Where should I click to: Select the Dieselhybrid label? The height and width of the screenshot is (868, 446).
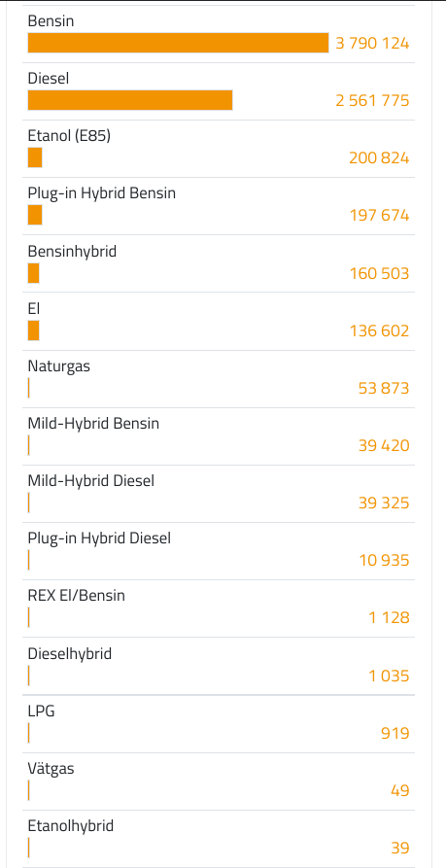point(70,654)
